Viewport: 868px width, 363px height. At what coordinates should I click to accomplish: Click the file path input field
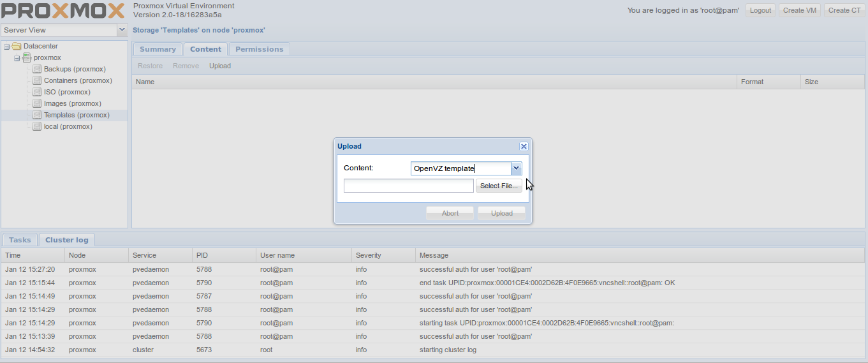tap(409, 186)
